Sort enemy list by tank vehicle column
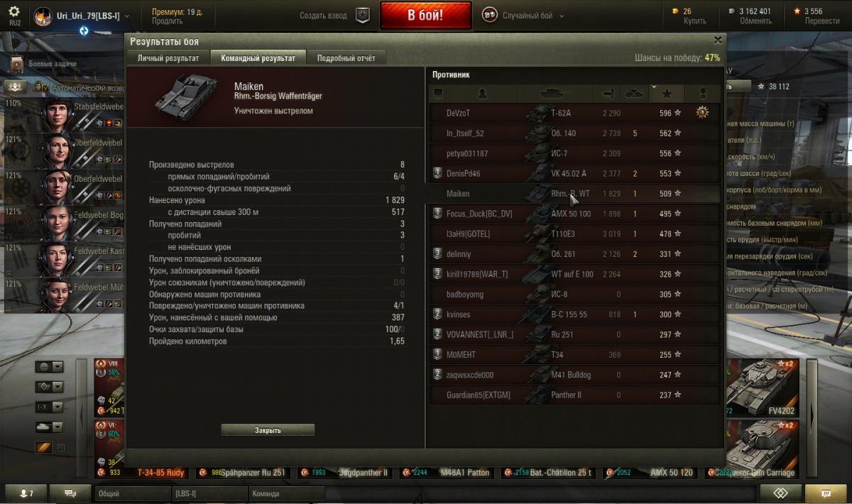The height and width of the screenshot is (504, 852). [555, 93]
